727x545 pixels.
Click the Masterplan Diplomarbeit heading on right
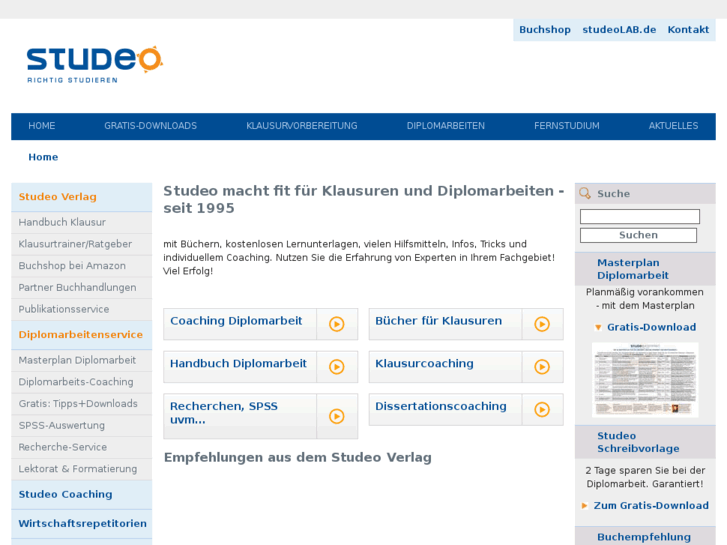coord(633,269)
